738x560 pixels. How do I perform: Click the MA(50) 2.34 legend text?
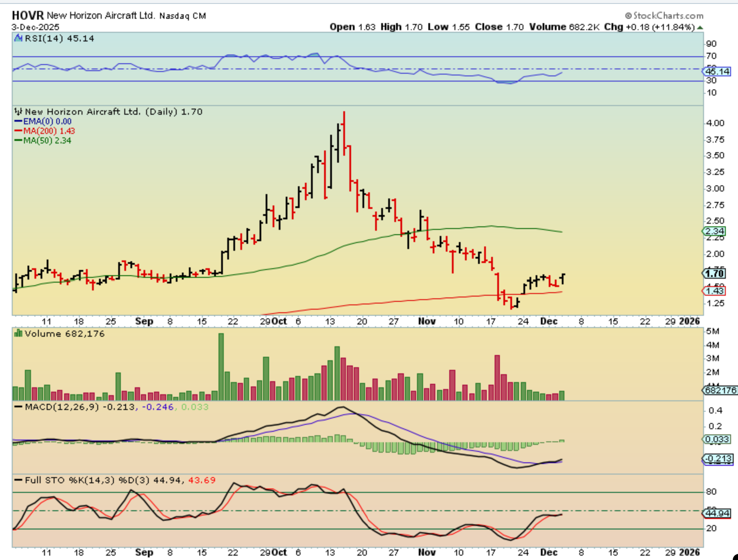pos(48,140)
